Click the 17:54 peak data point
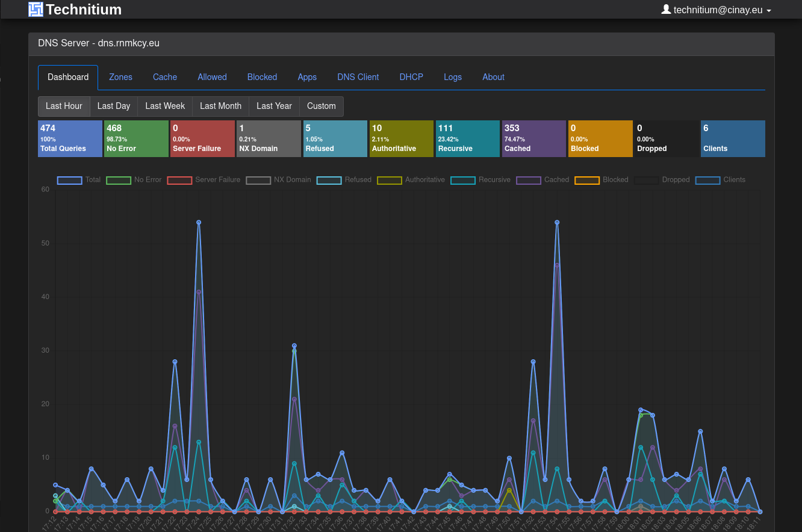Viewport: 802px width, 532px height. coord(557,222)
